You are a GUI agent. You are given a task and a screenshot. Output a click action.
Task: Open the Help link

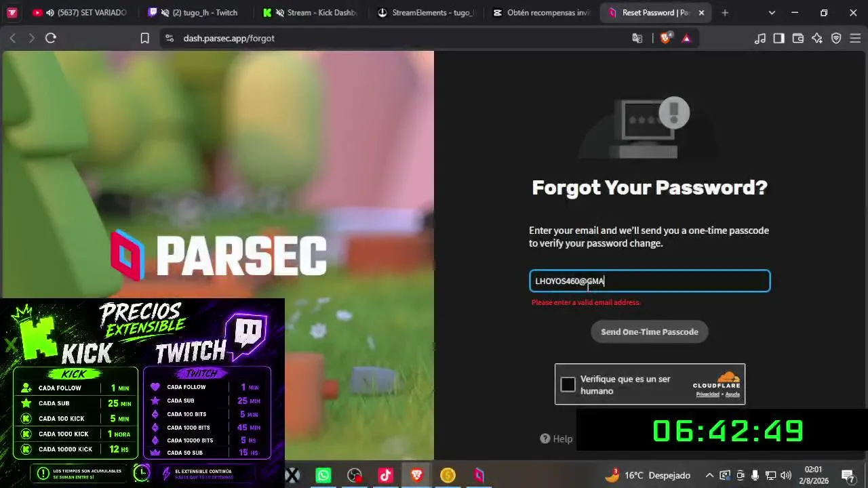[557, 439]
